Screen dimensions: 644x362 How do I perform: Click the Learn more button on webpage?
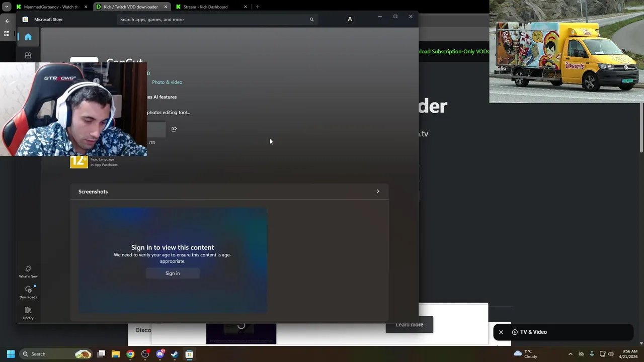(409, 325)
